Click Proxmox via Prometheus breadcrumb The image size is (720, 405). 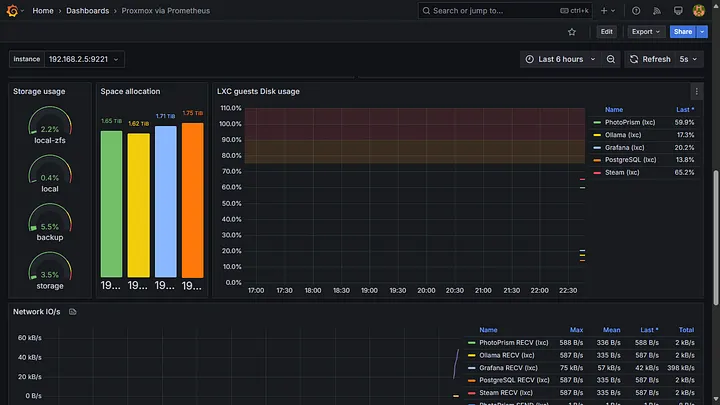(x=166, y=11)
